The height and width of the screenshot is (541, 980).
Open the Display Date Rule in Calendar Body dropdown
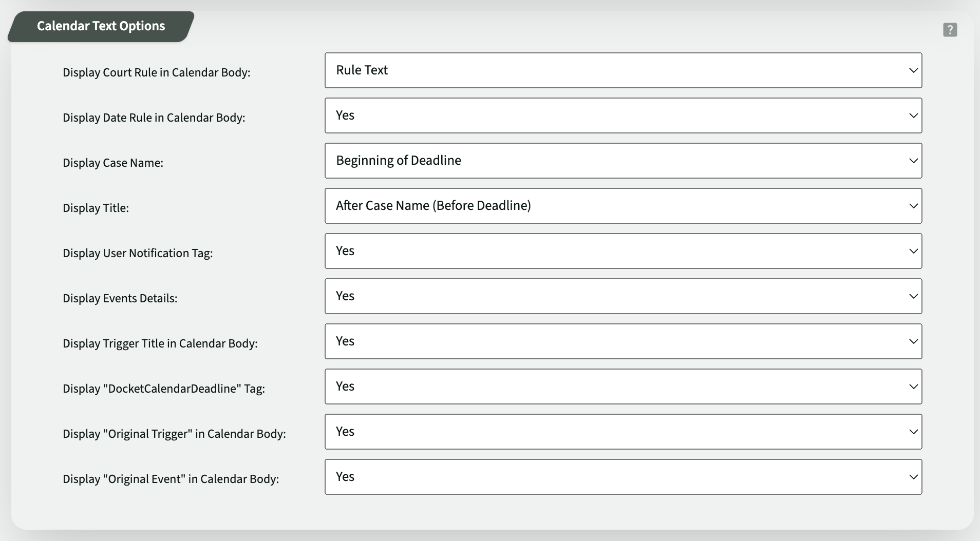coord(623,115)
